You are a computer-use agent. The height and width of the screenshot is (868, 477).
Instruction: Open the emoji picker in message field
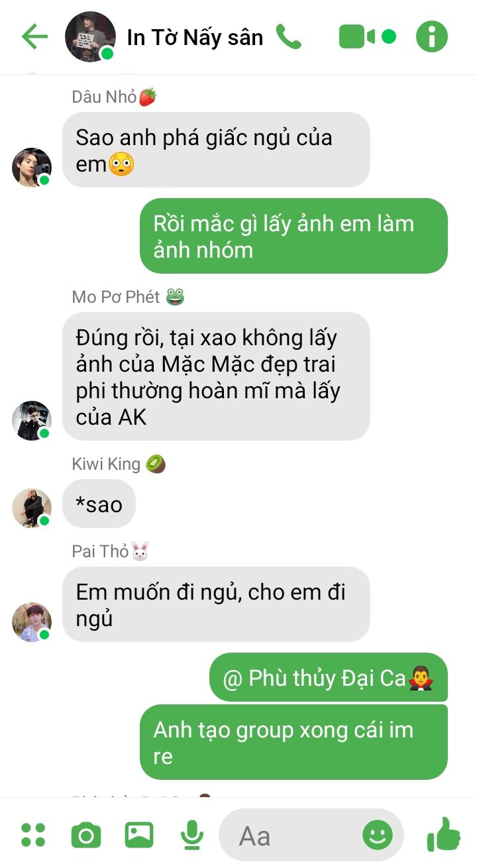click(378, 835)
